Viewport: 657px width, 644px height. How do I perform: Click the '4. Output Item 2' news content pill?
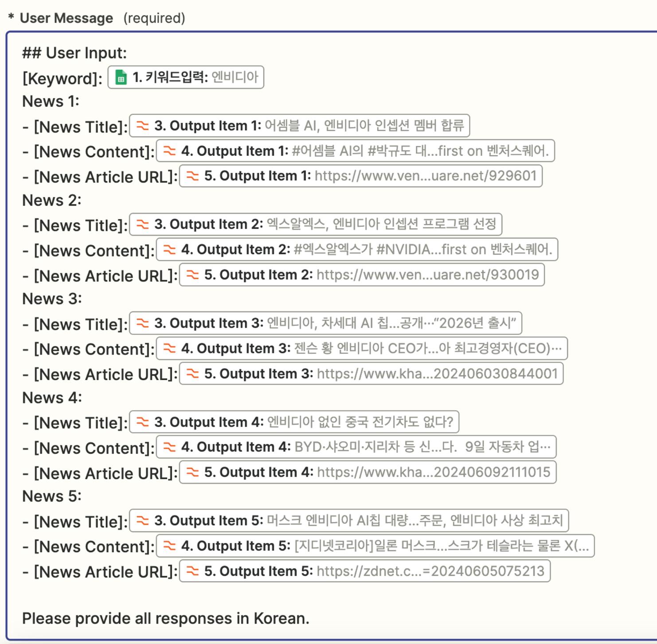[x=357, y=249]
